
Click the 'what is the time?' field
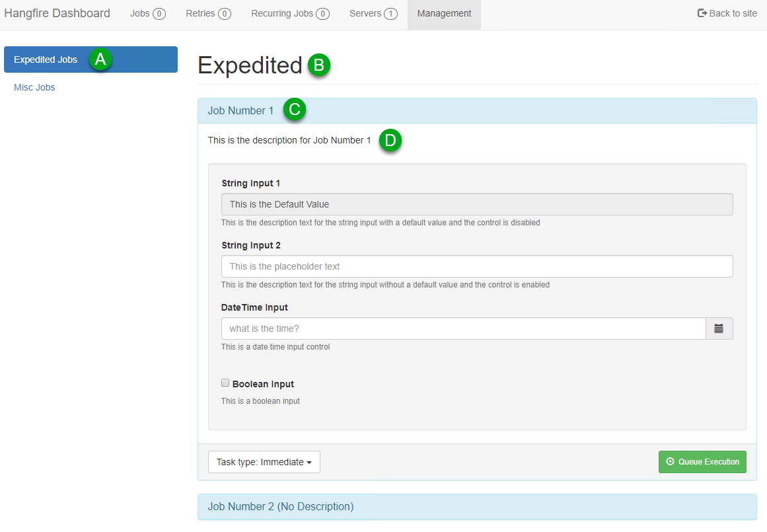click(x=464, y=328)
